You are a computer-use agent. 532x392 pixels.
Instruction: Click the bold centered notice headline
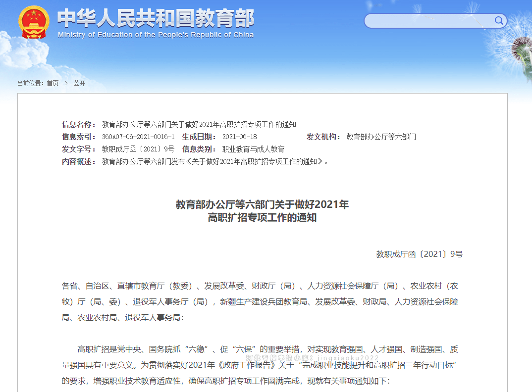[x=262, y=211]
